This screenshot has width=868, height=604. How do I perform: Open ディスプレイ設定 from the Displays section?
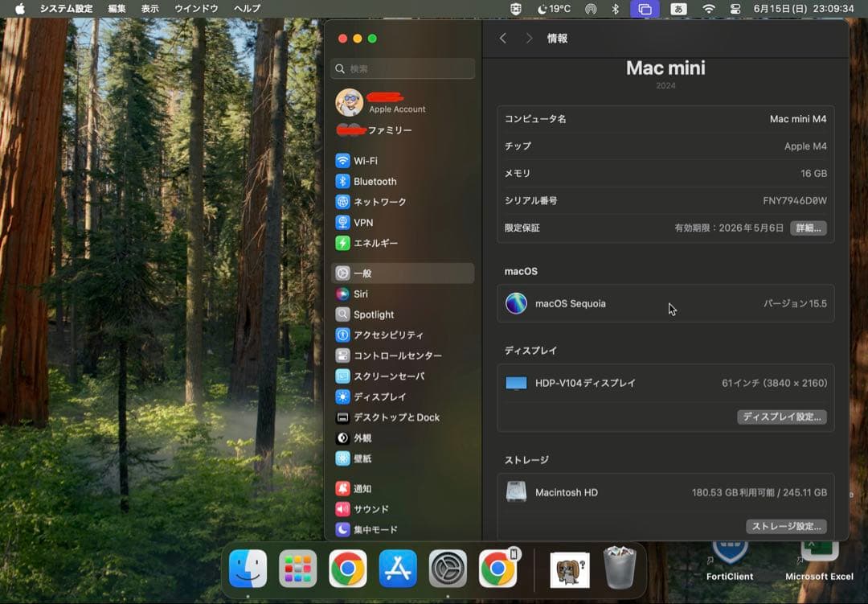pos(781,417)
